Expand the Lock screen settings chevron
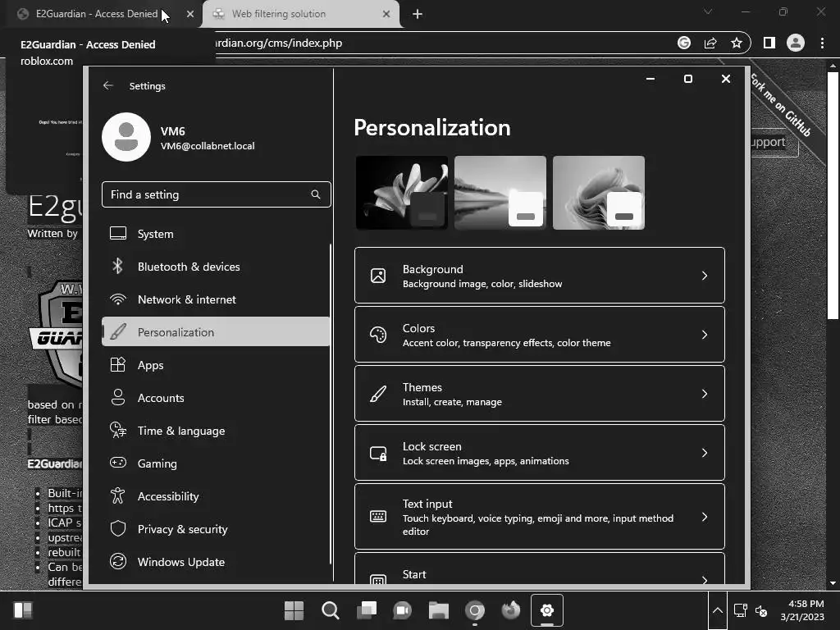 coord(705,453)
